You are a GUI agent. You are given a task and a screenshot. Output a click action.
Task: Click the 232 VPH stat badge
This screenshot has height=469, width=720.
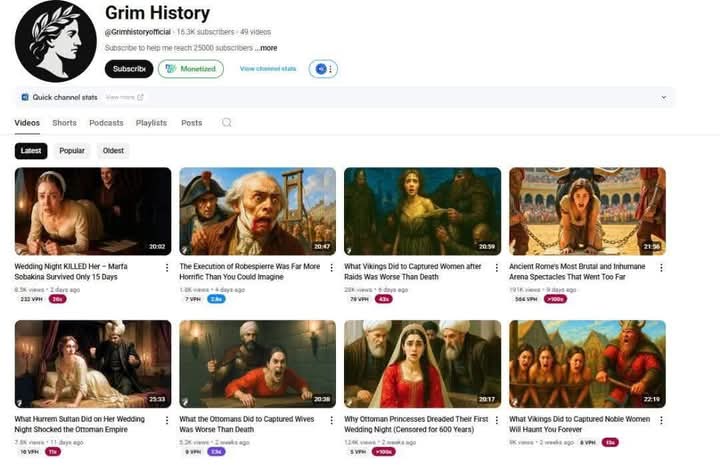(x=31, y=299)
